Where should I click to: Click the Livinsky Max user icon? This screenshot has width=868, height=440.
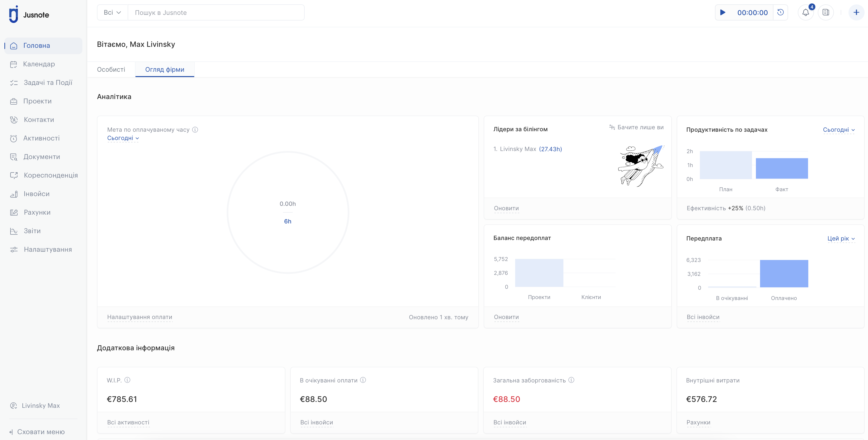(x=13, y=406)
